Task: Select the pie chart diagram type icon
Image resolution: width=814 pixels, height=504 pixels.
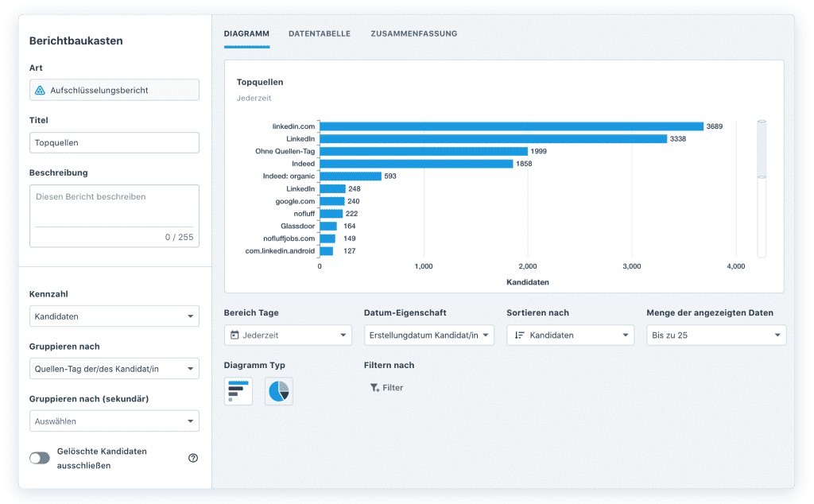Action: [x=278, y=391]
